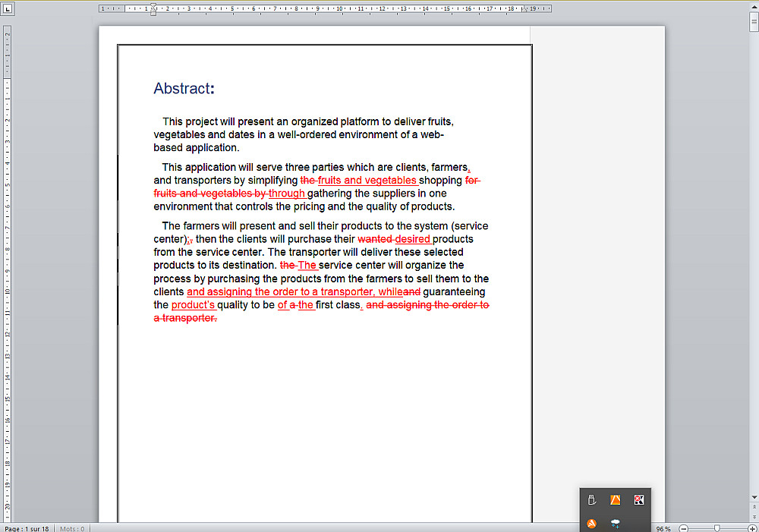
Task: Click inserted text 'and assigning the order to a transporter, while'
Action: click(x=294, y=291)
